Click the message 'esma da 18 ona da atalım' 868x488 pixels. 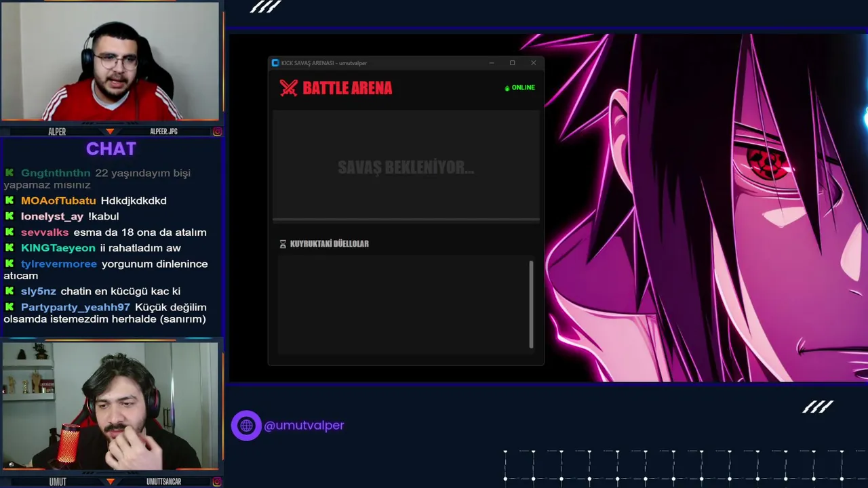click(140, 232)
